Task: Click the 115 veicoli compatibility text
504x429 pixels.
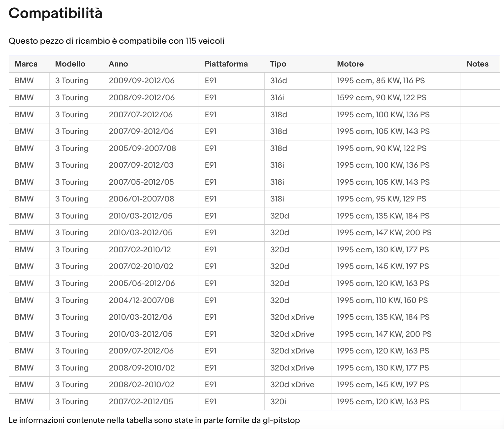Action: tap(204, 41)
